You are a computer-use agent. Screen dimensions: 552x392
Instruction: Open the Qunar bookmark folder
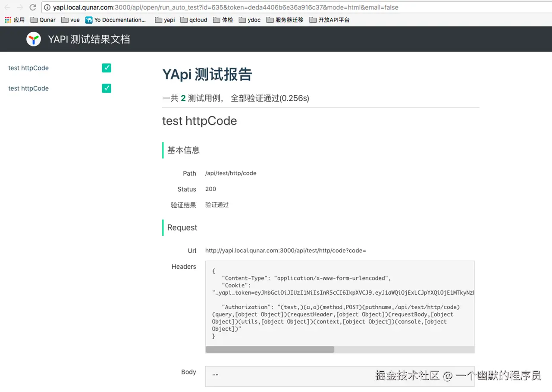tap(43, 20)
